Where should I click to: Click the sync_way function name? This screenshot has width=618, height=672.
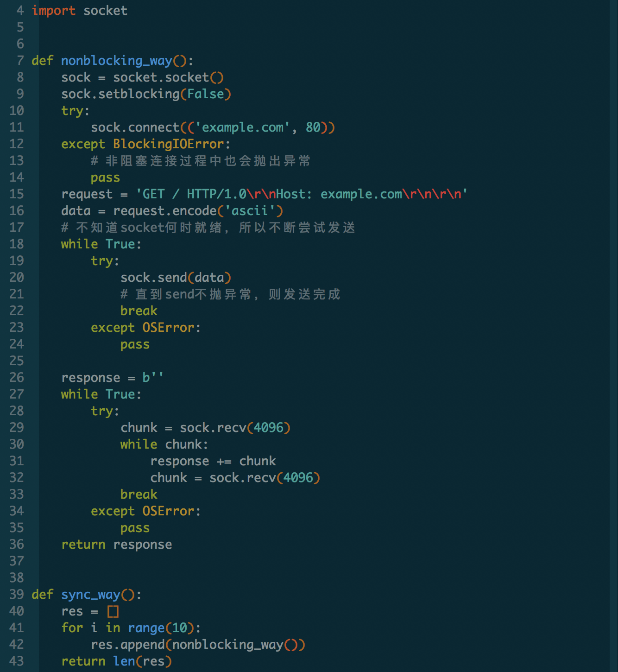[x=91, y=594]
